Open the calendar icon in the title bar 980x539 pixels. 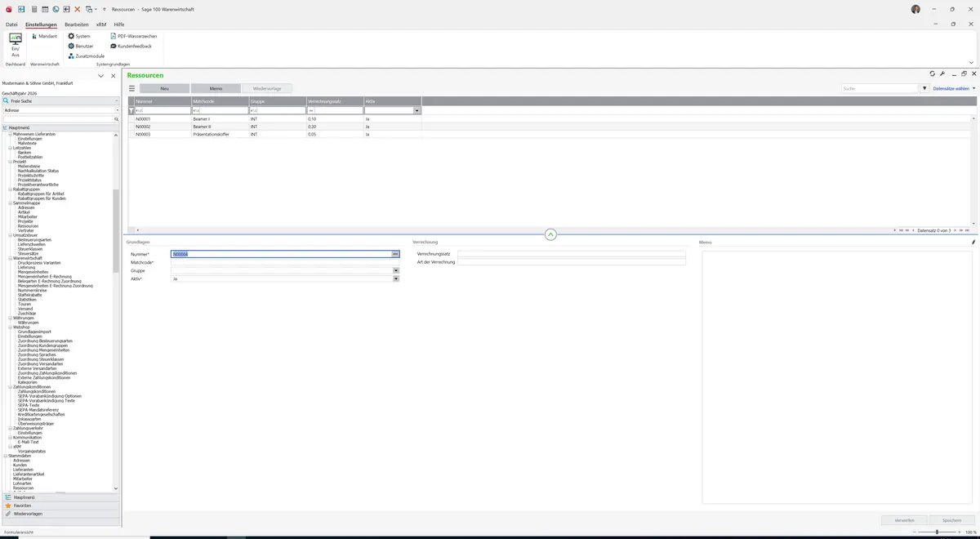(x=44, y=9)
